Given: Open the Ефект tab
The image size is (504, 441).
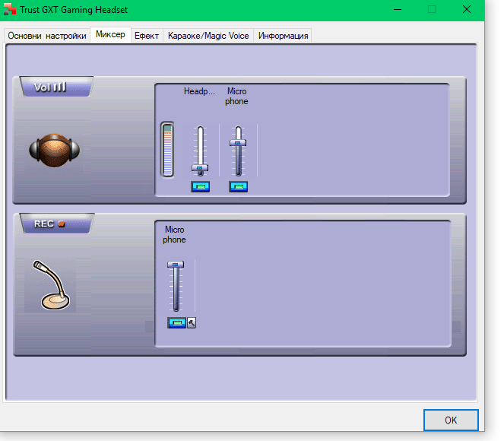Looking at the screenshot, I should point(147,36).
